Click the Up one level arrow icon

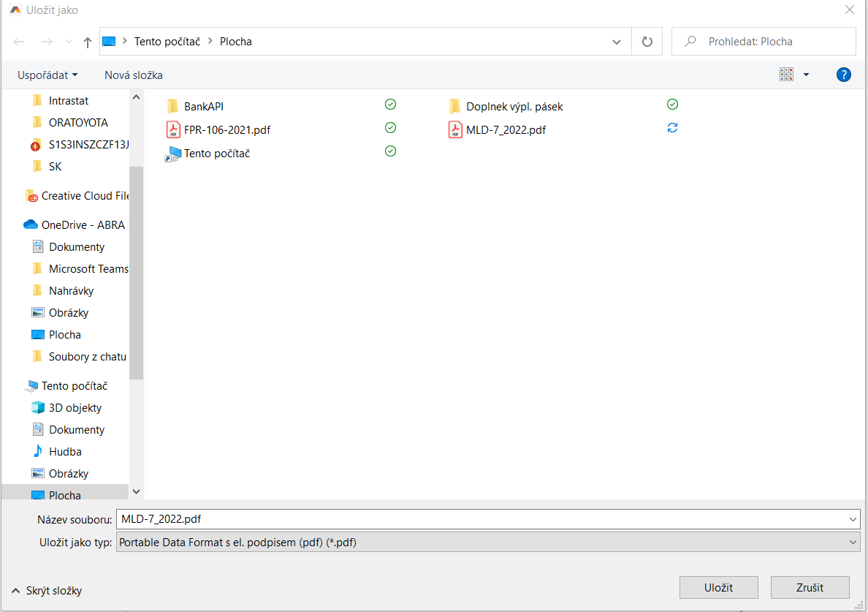[x=88, y=42]
